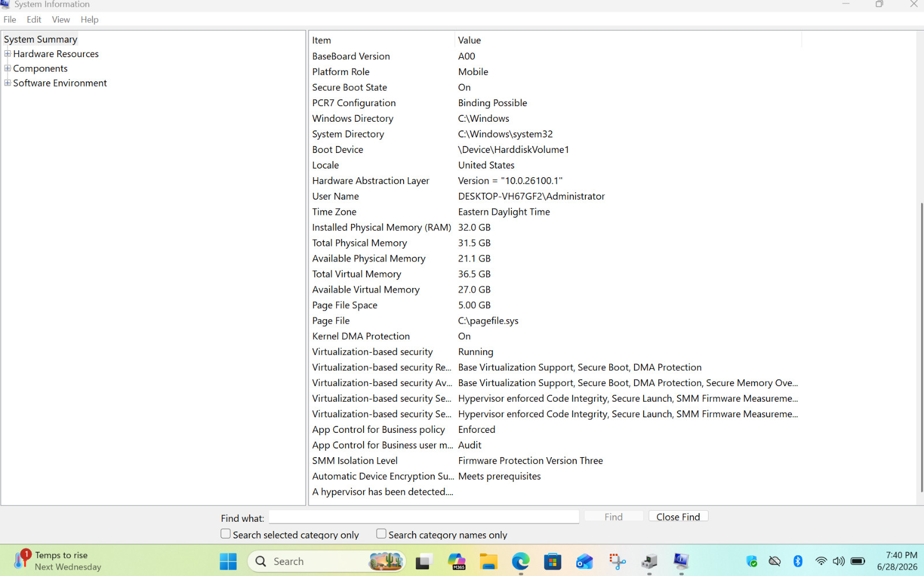Viewport: 924px width, 576px height.
Task: Click the details pane vertical scrollbar
Action: [921, 346]
